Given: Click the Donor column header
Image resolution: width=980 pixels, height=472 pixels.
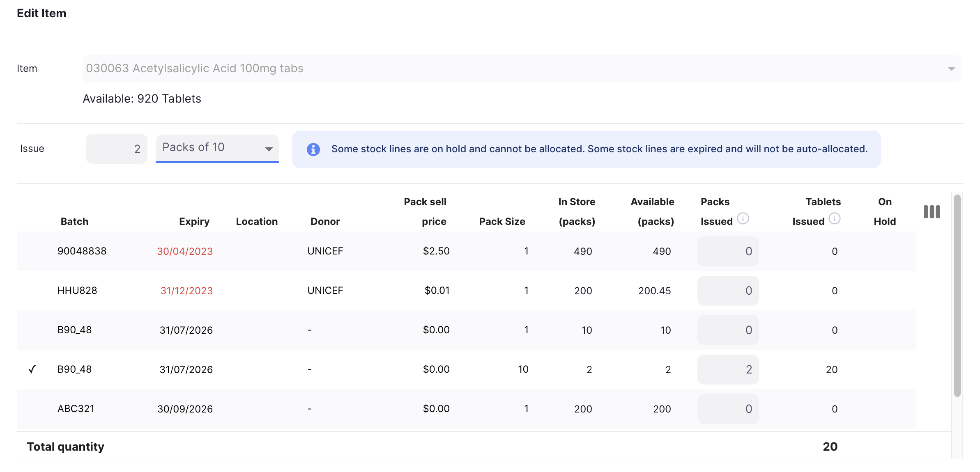Looking at the screenshot, I should pos(325,222).
